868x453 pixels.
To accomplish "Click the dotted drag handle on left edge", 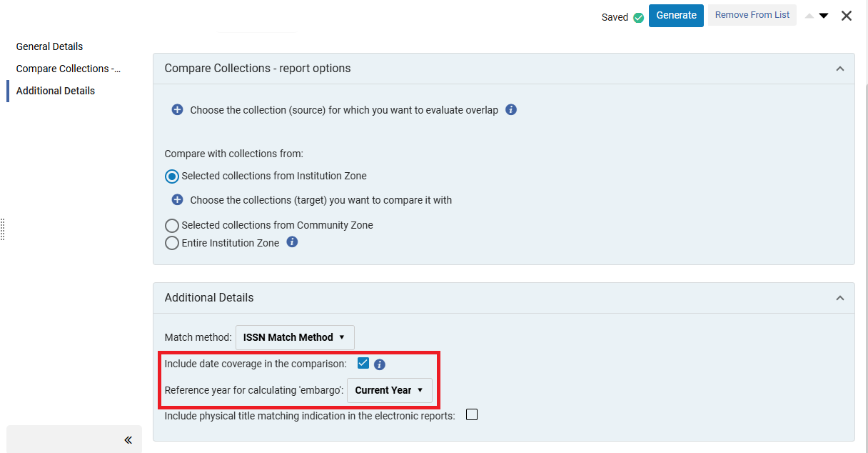I will pyautogui.click(x=3, y=229).
